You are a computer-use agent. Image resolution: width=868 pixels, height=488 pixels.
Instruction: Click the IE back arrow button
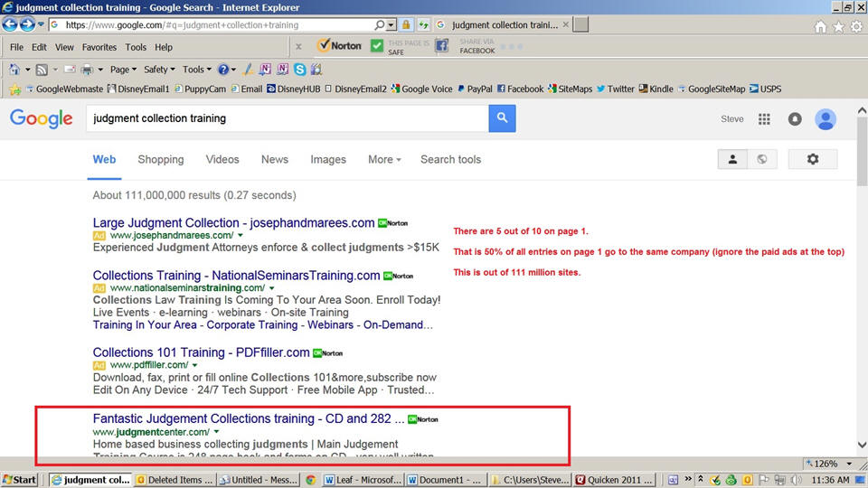[x=13, y=24]
